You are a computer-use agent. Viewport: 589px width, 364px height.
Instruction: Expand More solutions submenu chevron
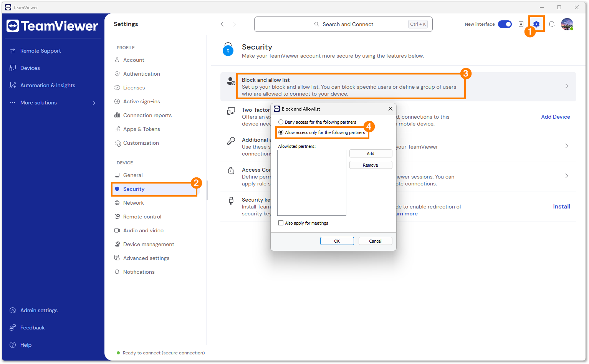(94, 103)
